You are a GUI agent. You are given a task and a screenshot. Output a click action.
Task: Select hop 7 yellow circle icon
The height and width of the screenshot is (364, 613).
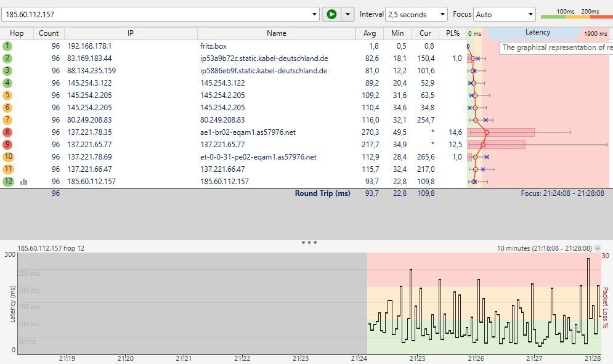pyautogui.click(x=7, y=119)
